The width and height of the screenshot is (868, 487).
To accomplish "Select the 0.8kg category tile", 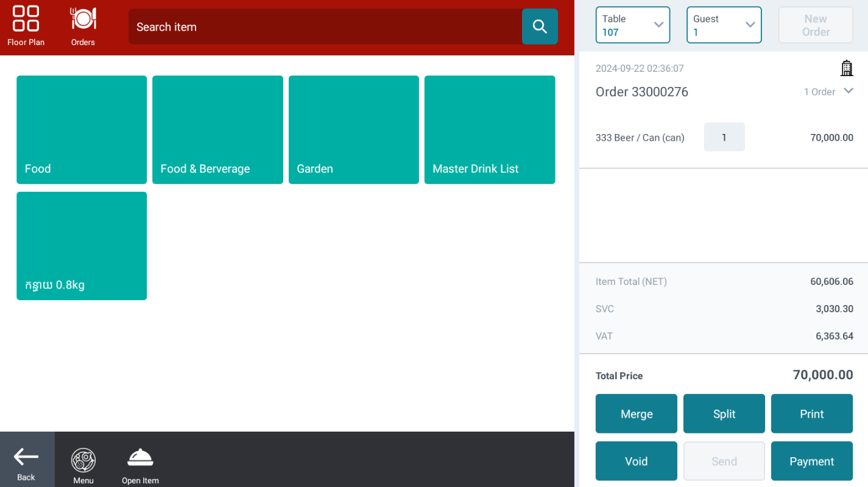I will click(82, 246).
